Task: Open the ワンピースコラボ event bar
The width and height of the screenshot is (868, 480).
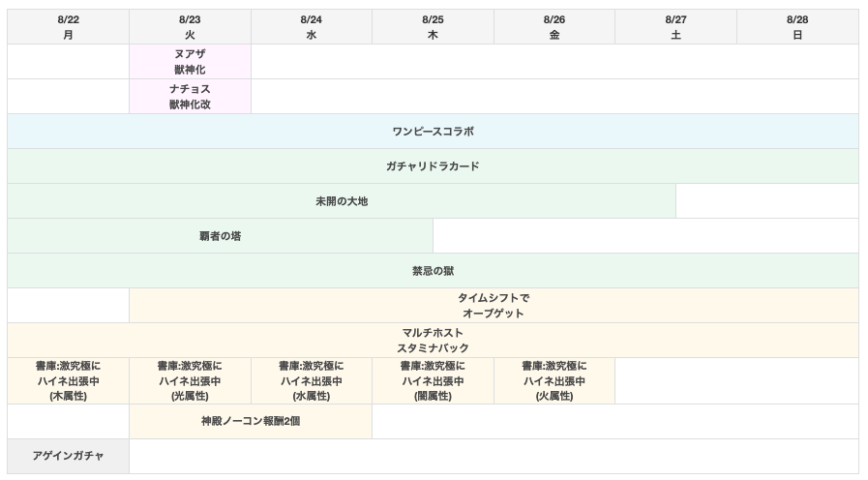Action: tap(433, 132)
